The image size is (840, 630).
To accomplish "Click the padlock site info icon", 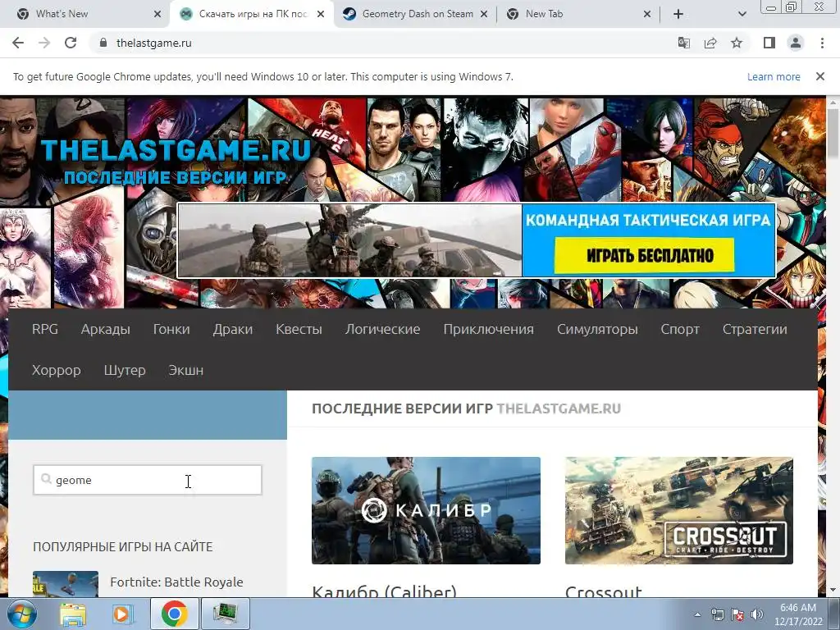I will pos(103,43).
